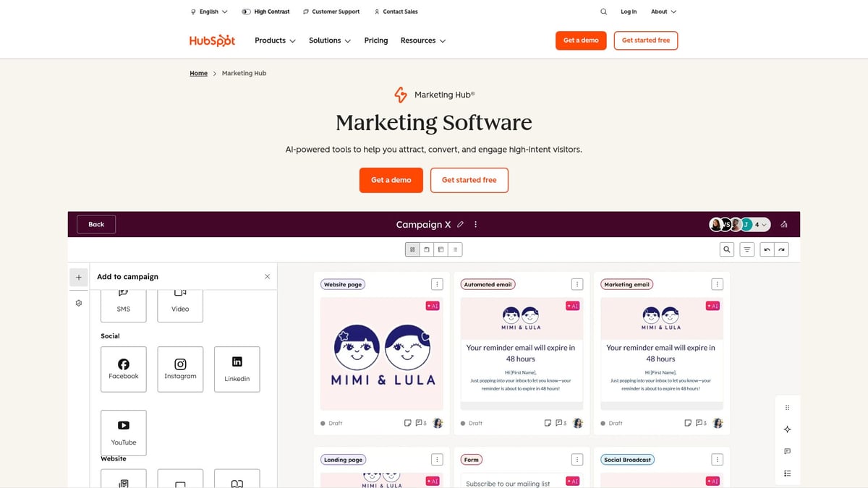Select the Instagram social tile

180,369
